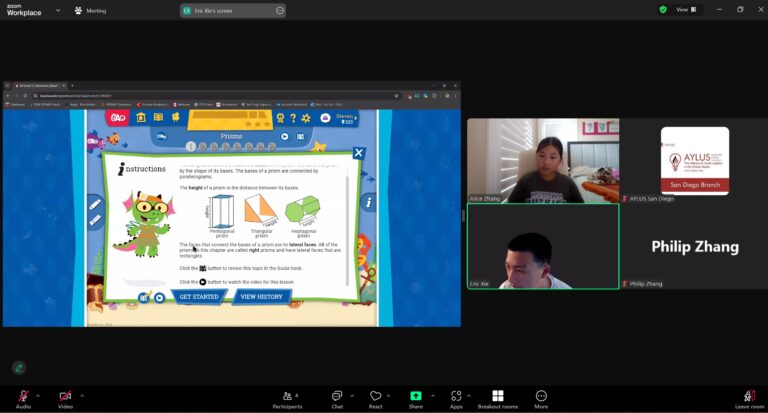Screen dimensions: 768x413
Task: Click Leave room button
Action: (749, 399)
